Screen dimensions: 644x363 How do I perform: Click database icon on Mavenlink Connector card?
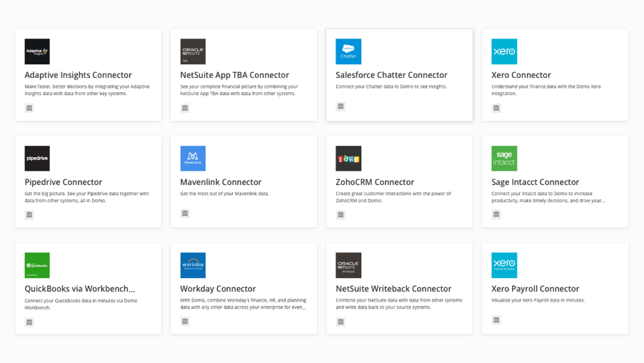(x=185, y=214)
